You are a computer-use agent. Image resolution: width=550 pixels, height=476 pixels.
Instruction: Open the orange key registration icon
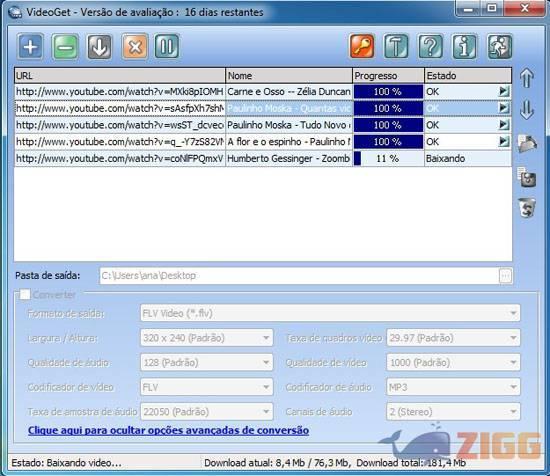point(362,46)
